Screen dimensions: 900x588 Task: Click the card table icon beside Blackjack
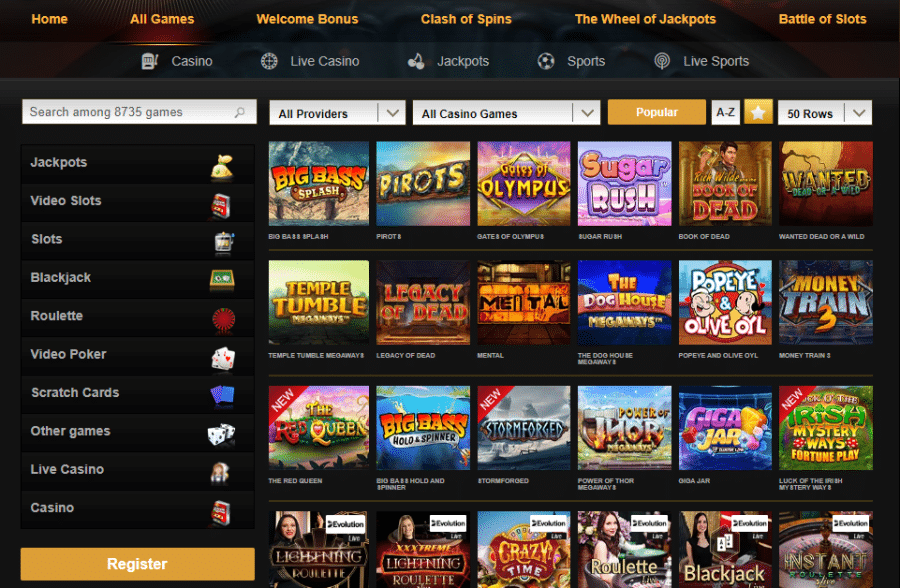click(x=222, y=280)
